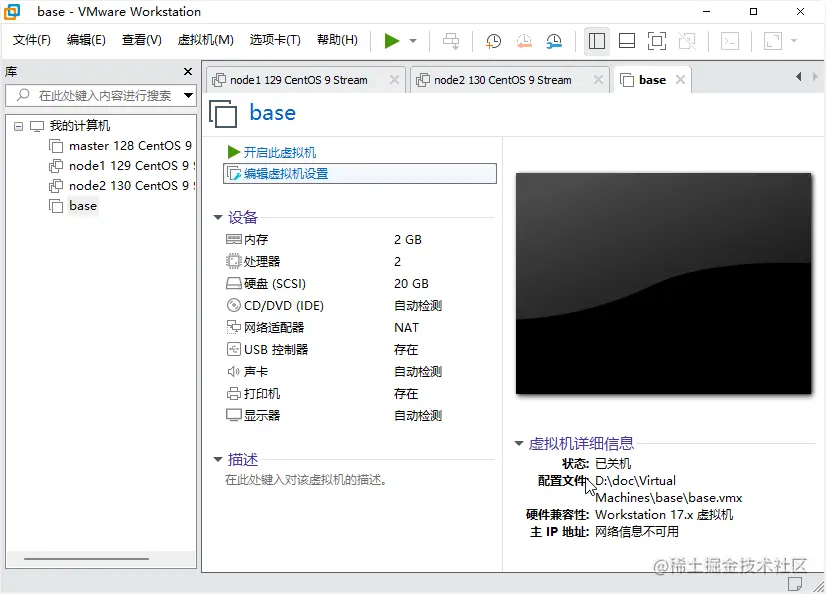
Task: Click the revert to snapshot icon
Action: [x=524, y=41]
